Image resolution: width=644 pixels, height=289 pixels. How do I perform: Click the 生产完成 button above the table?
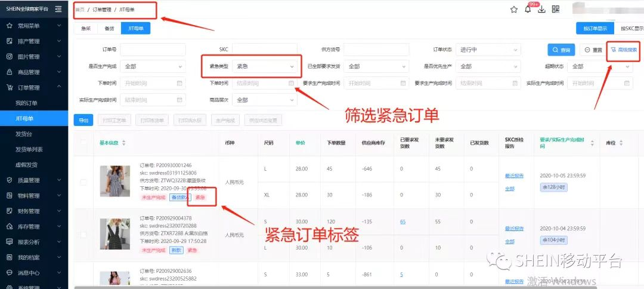click(x=225, y=121)
